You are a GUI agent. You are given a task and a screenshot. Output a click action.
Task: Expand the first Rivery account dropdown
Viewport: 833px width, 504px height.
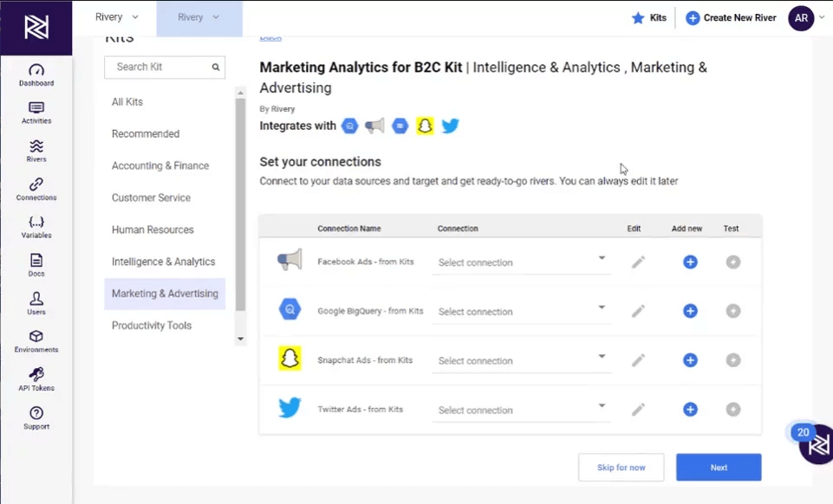click(117, 17)
